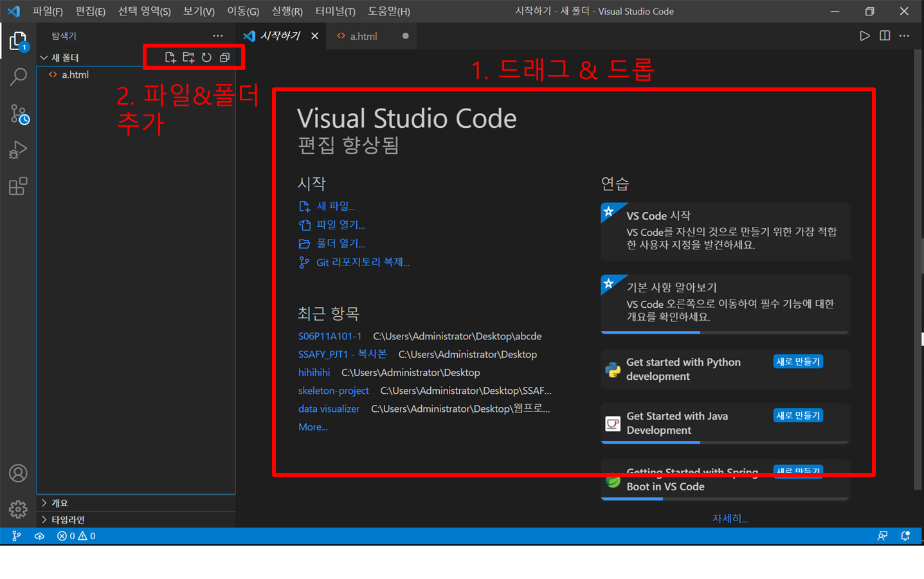Open the Run and Debug view icon

click(18, 150)
